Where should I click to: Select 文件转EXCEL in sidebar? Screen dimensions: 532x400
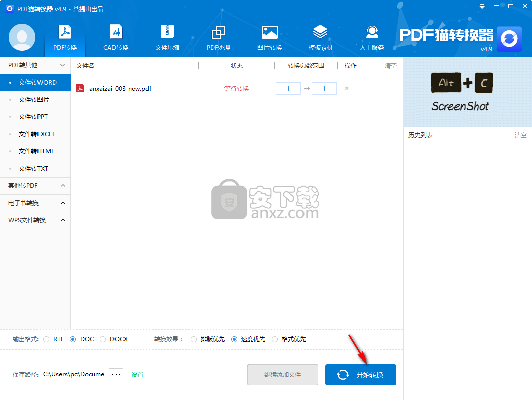[x=35, y=134]
